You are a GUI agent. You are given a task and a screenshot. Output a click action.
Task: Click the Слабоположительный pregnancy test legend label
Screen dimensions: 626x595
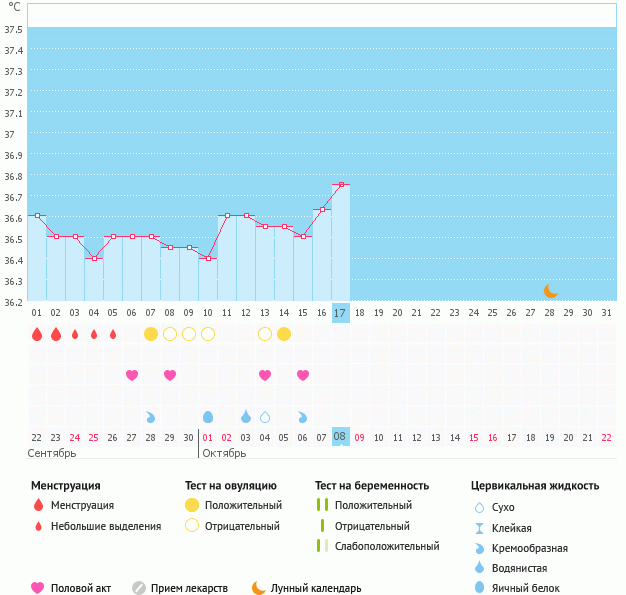pos(387,546)
